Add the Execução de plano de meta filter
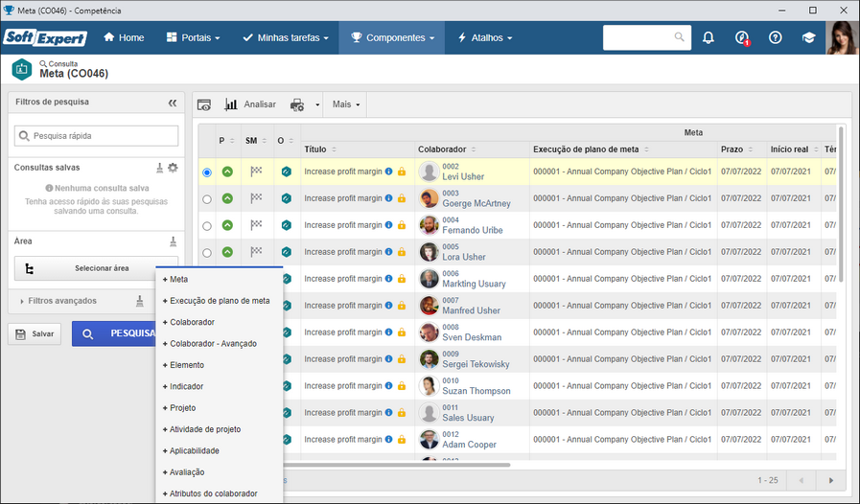 (216, 301)
